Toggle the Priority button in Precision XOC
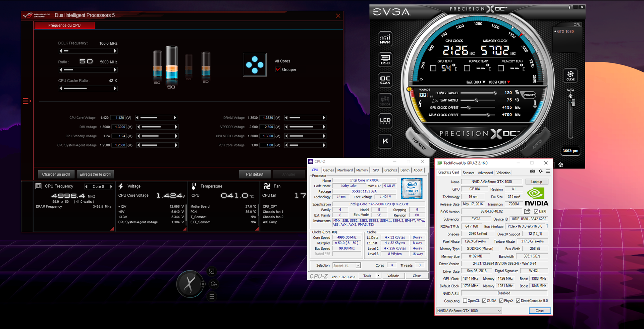The height and width of the screenshot is (329, 644). pyautogui.click(x=529, y=95)
